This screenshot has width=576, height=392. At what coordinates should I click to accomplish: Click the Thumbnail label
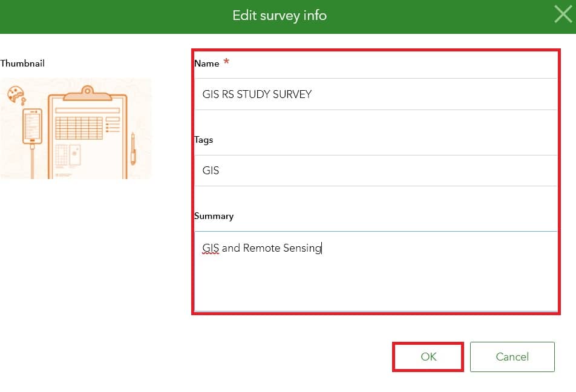click(22, 64)
